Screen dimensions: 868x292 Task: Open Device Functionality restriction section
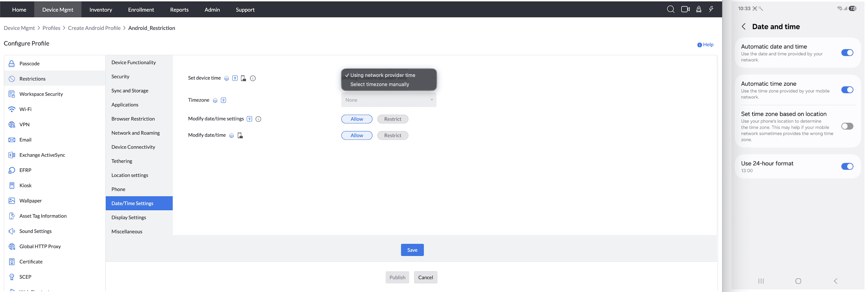[139, 63]
